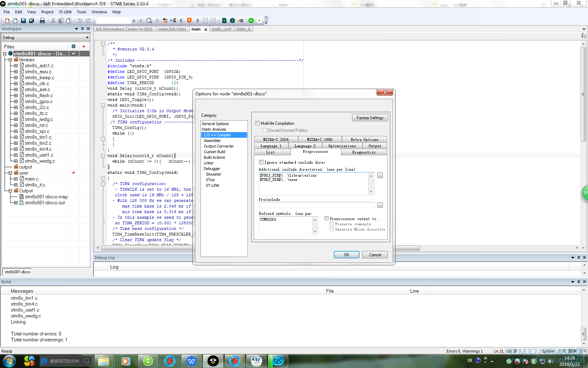Collapse the Output folder node
Screen dimensions: 588x368
[10, 191]
